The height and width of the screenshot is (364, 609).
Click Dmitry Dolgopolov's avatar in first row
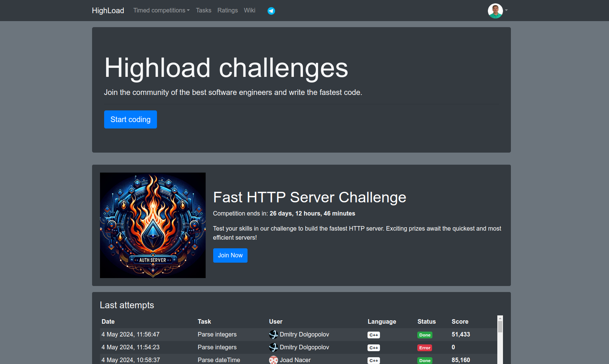pyautogui.click(x=273, y=335)
